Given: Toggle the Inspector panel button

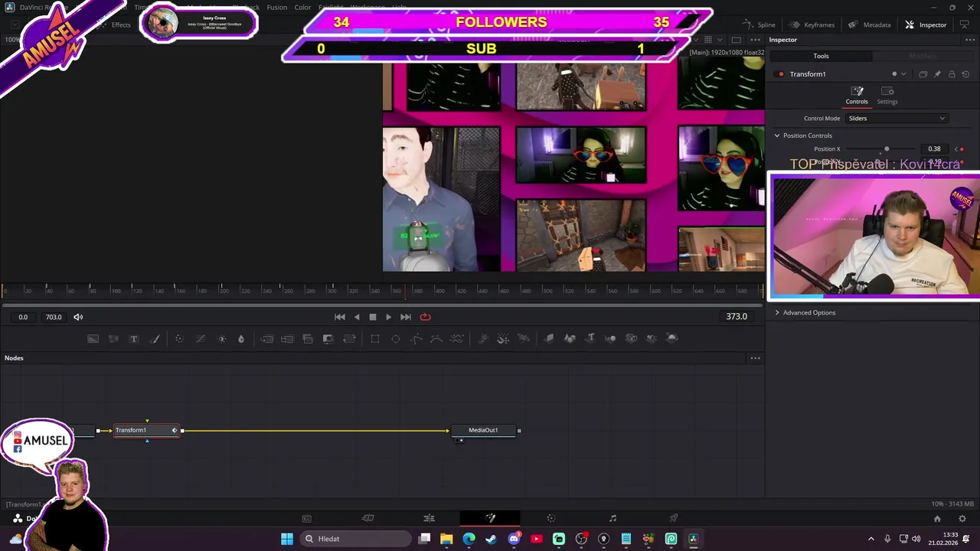Looking at the screenshot, I should (926, 24).
